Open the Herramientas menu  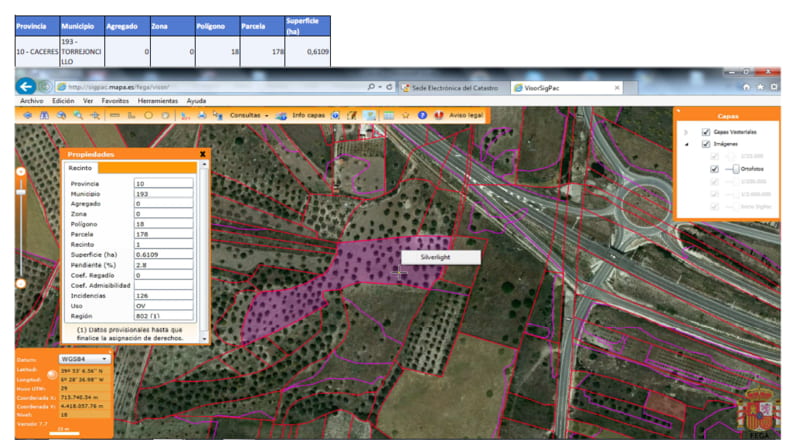click(x=158, y=101)
